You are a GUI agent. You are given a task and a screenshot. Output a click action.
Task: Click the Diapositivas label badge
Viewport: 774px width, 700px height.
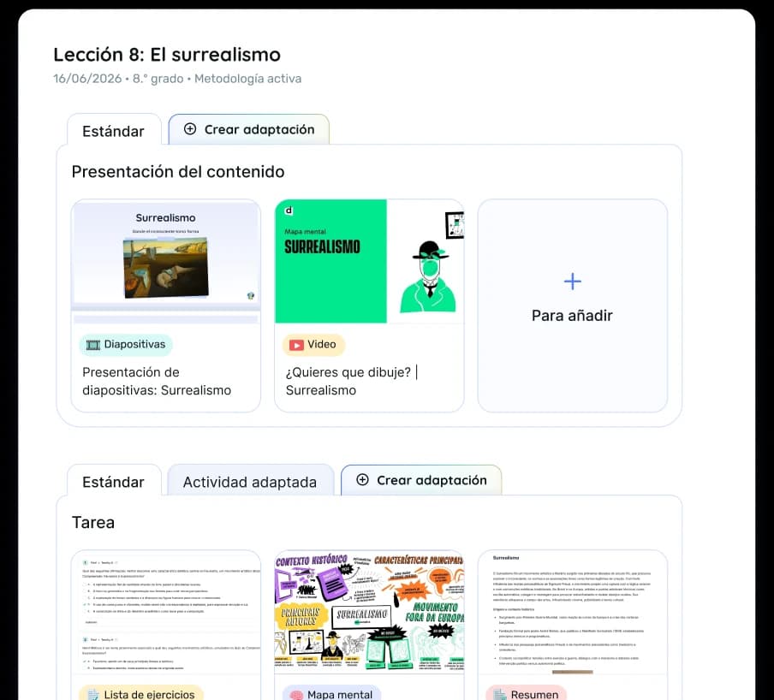pyautogui.click(x=126, y=344)
